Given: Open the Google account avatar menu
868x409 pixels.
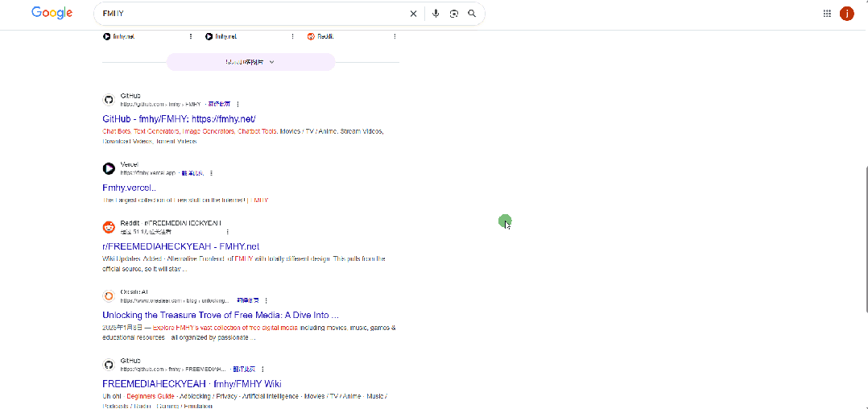Looking at the screenshot, I should [847, 14].
